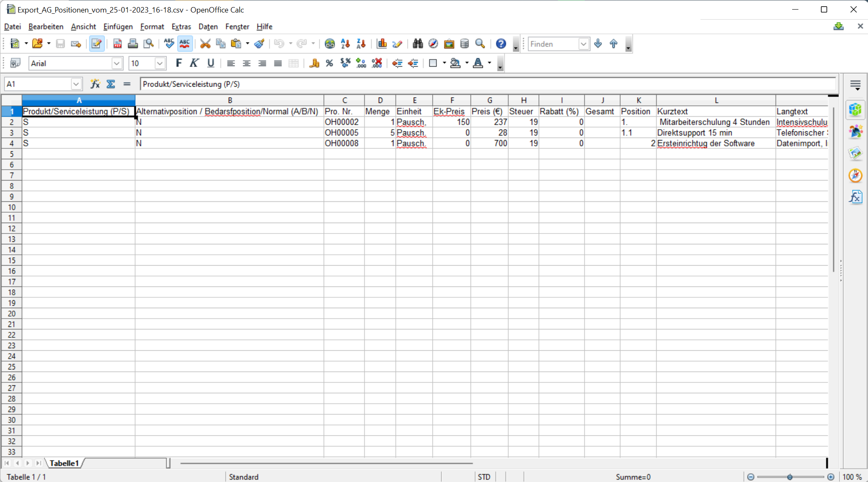Find next with down arrow
Screen dimensions: 868x482
pos(598,44)
